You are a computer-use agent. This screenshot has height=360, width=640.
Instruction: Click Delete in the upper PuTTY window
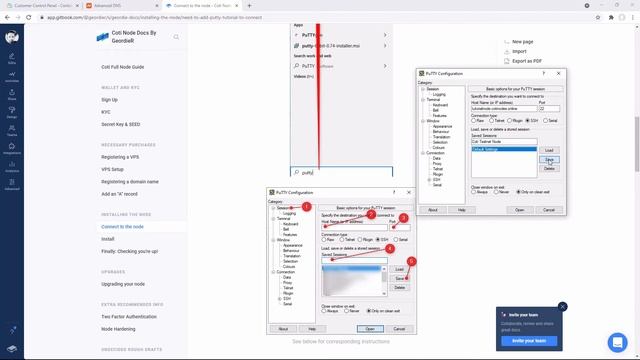click(549, 169)
